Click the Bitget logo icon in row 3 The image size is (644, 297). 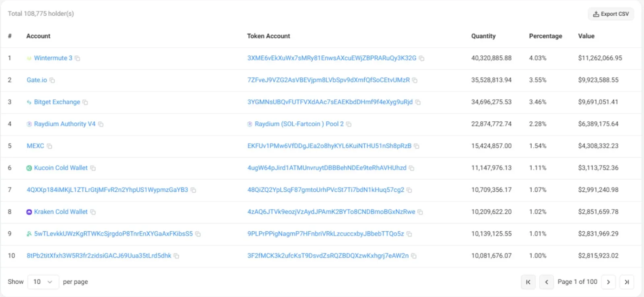[29, 102]
